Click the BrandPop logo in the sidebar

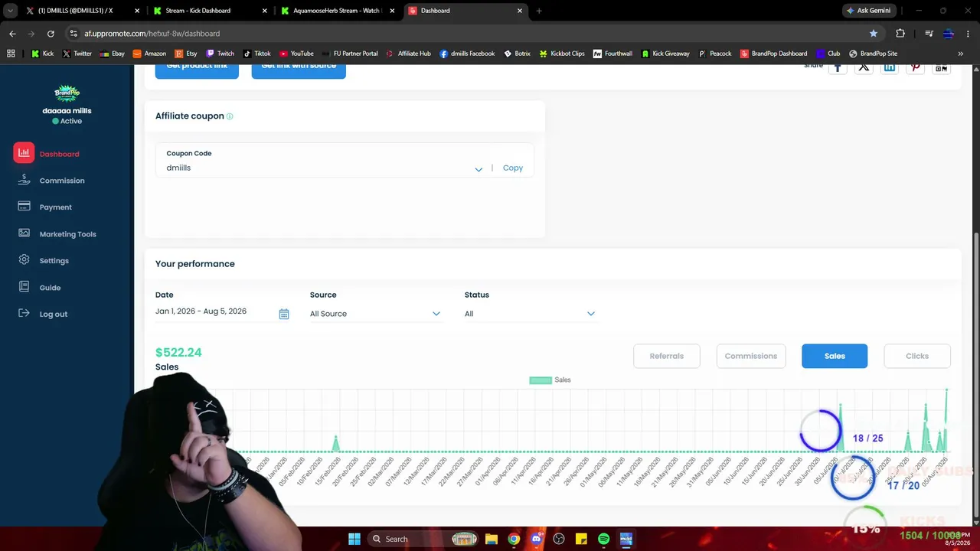[67, 93]
